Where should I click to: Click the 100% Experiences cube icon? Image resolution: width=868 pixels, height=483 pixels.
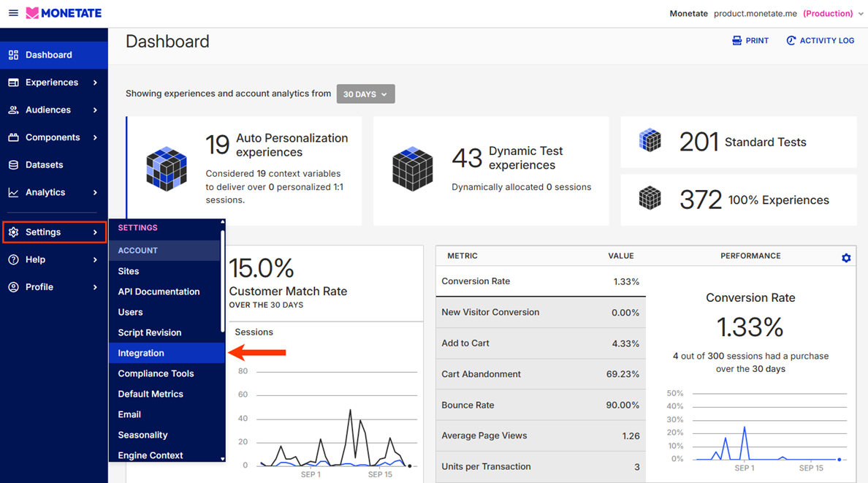650,198
